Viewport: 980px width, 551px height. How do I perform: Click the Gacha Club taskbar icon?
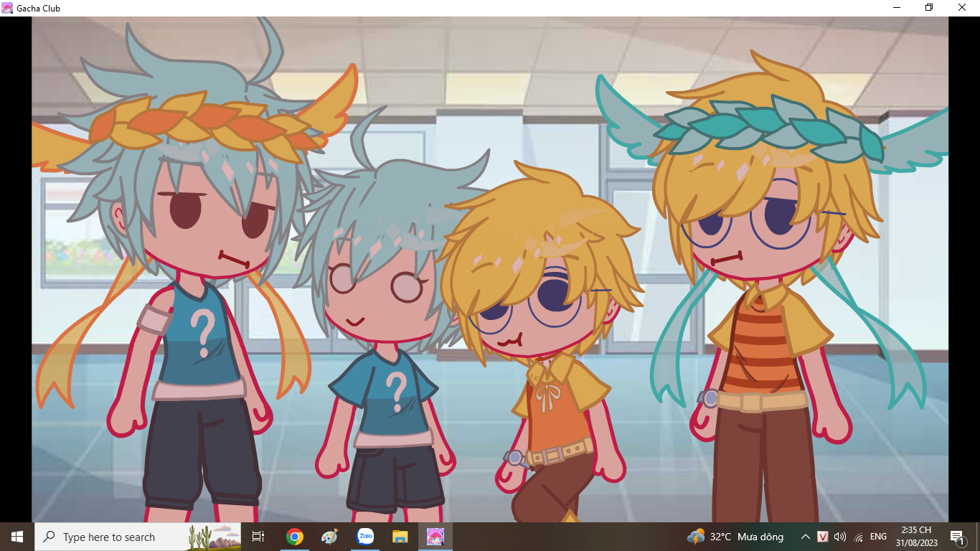(x=435, y=537)
